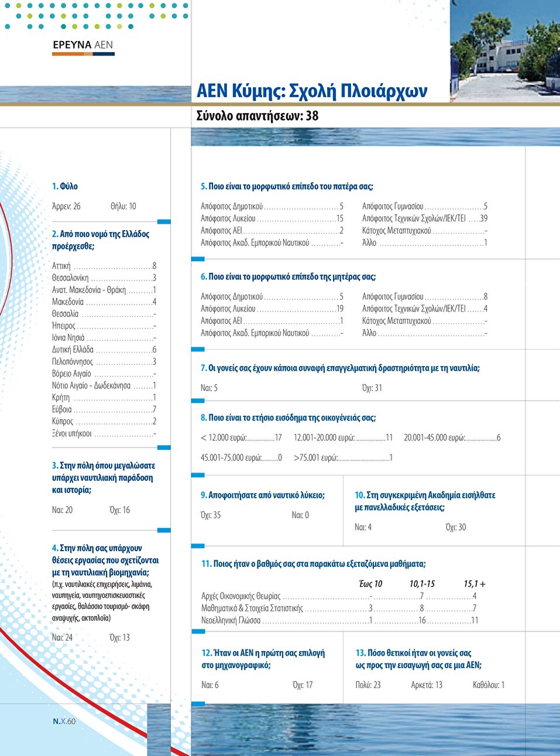This screenshot has height=756, width=560.
Task: Click 'Απόφοιτος Γυμνασίου' row with value 8
Action: 425,297
